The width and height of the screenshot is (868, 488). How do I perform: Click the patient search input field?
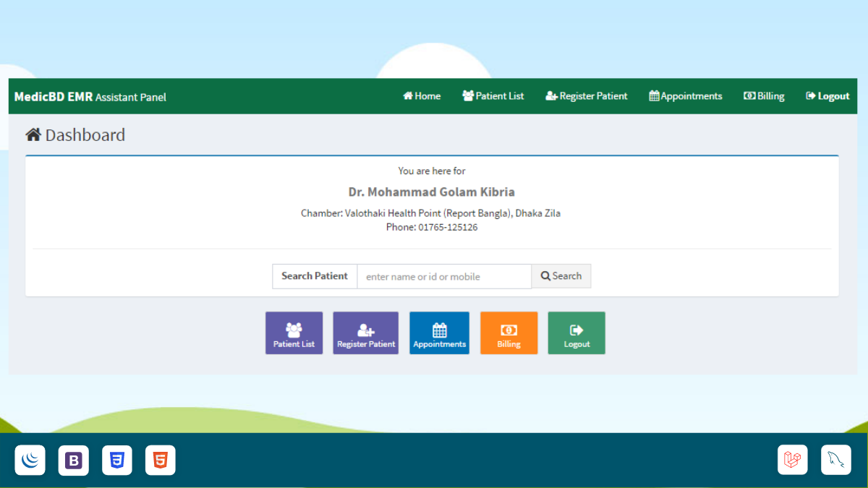[x=444, y=276]
